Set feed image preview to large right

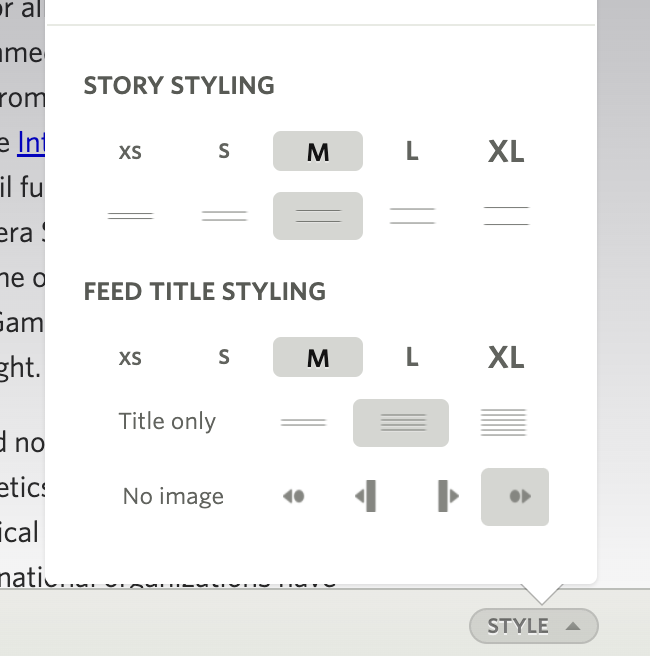(447, 497)
